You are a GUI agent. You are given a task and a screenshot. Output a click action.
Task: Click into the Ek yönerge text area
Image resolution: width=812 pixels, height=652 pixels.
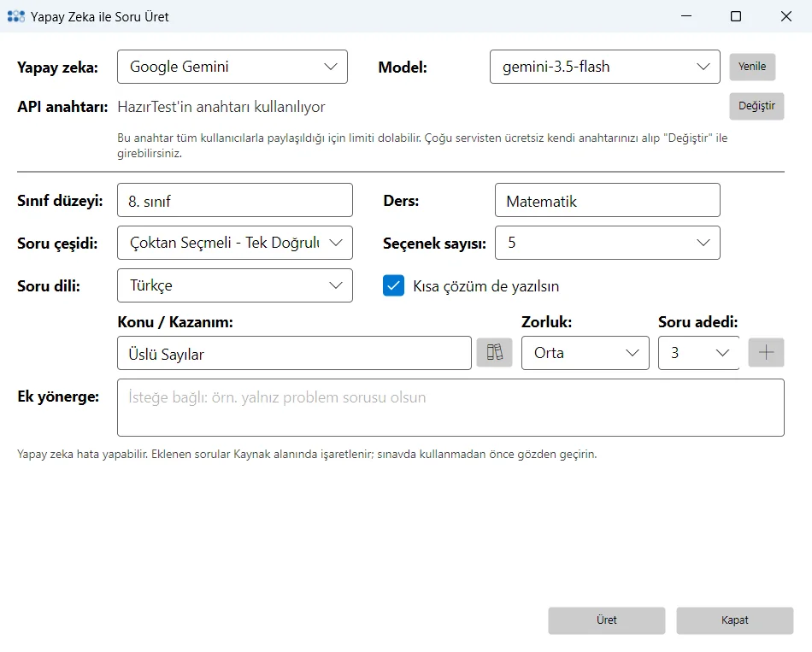pos(450,408)
